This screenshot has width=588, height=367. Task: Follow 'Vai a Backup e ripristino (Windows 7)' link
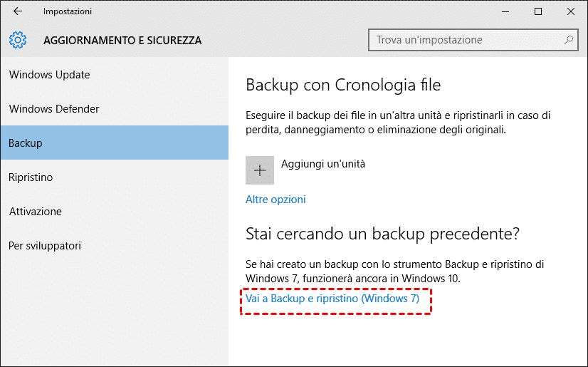(332, 299)
